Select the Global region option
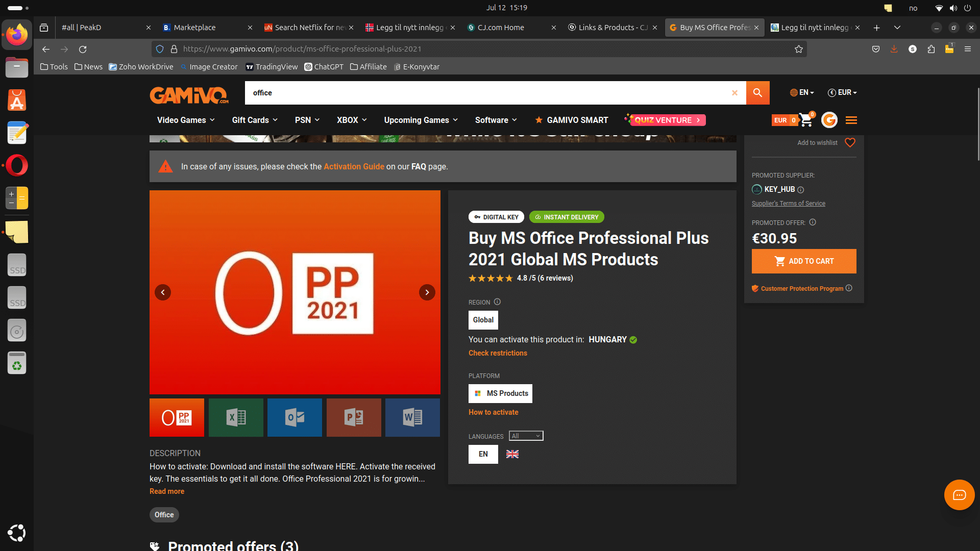 [483, 320]
